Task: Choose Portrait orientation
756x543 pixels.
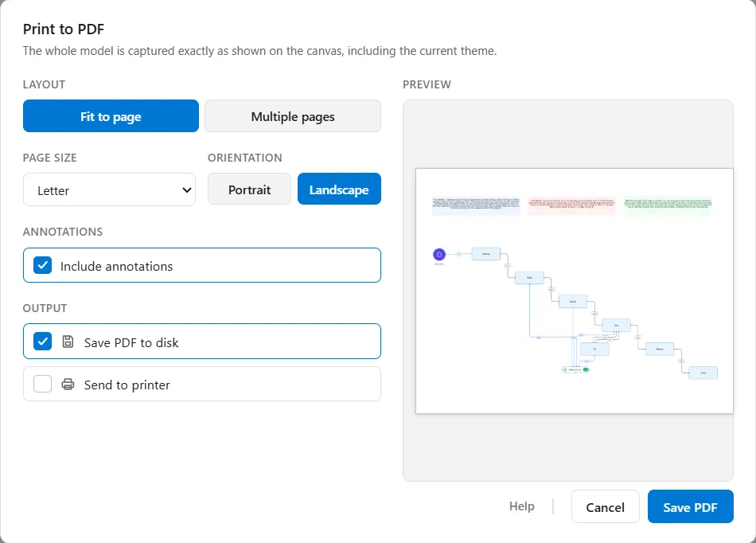Action: [x=249, y=189]
